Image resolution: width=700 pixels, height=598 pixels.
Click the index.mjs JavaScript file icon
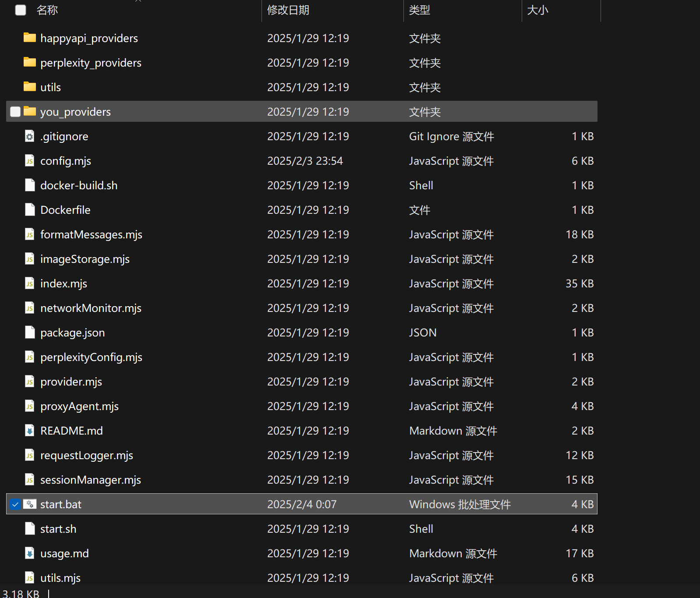(x=29, y=283)
